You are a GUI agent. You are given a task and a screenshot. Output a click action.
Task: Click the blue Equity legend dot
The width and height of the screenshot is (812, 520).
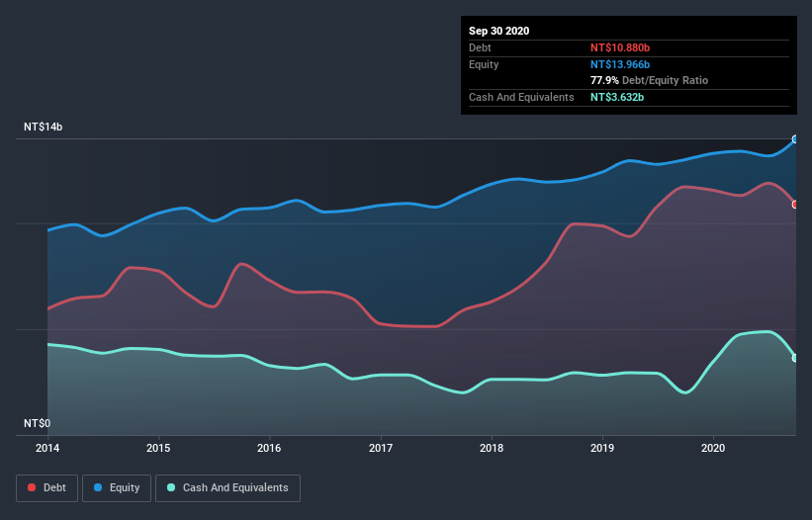coord(100,487)
